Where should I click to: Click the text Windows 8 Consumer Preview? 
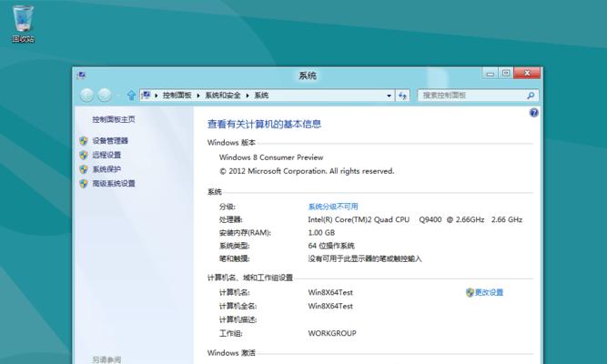coord(271,157)
